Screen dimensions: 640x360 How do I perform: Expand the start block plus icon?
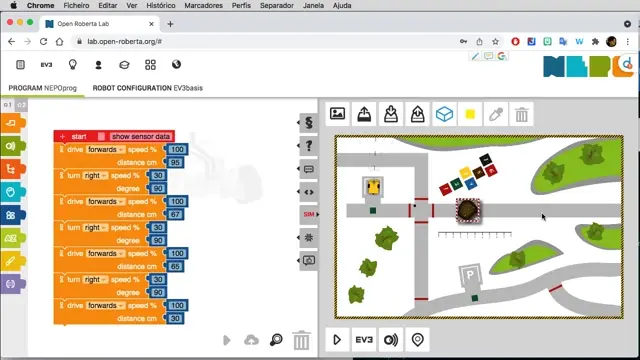coord(62,136)
